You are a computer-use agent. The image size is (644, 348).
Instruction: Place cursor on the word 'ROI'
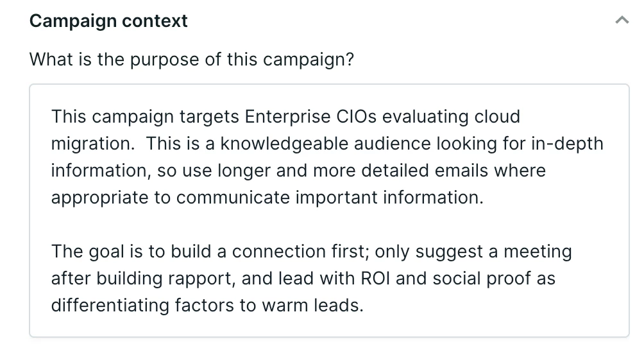coord(375,278)
